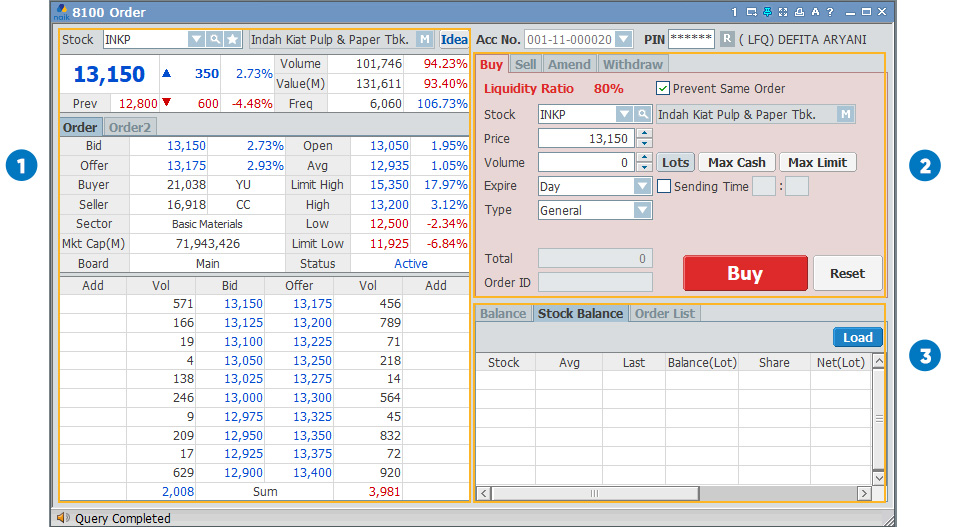
Task: Click the Max Cash button
Action: point(736,162)
